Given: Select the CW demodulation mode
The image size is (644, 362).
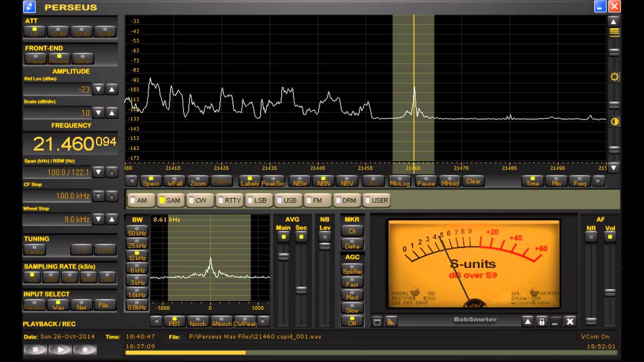Looking at the screenshot, I should 200,200.
